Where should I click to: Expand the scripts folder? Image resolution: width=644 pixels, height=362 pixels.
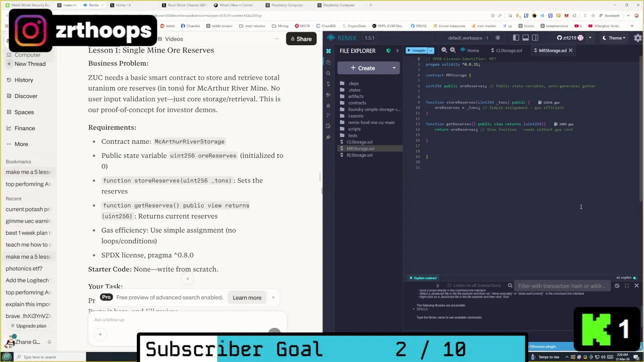(354, 129)
